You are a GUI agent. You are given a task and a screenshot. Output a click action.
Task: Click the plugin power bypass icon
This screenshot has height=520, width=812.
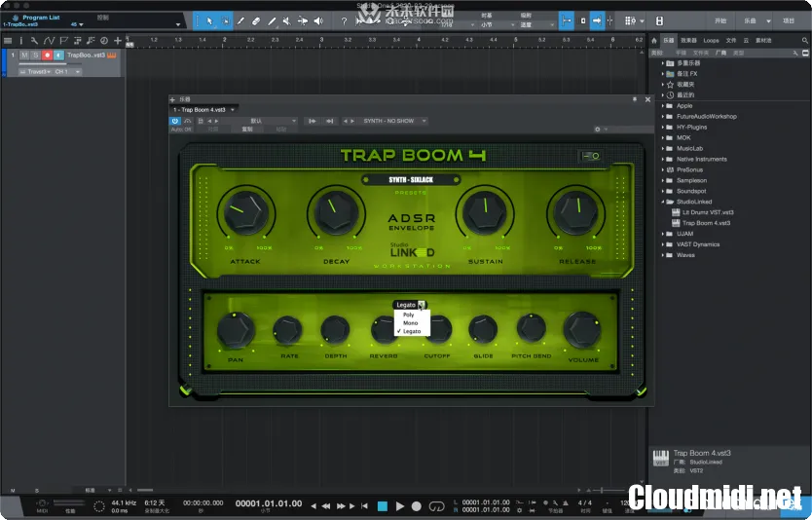[x=175, y=121]
